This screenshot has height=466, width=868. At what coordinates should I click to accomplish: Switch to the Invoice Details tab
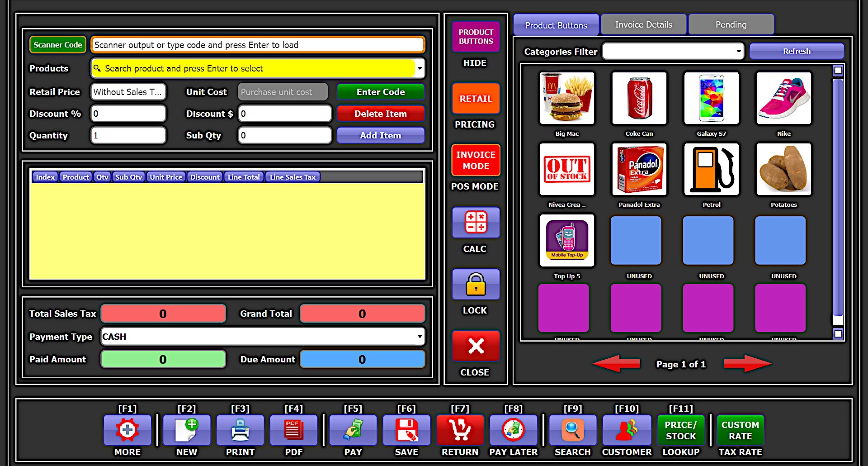point(644,24)
